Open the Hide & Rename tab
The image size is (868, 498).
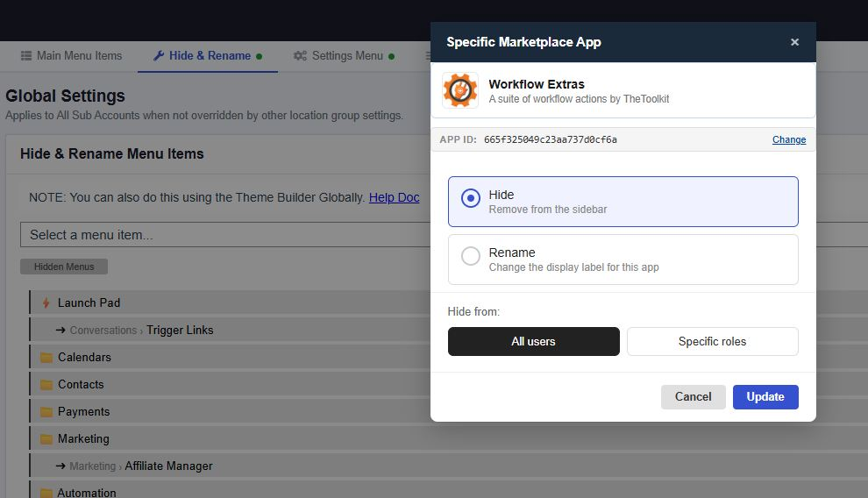click(x=208, y=56)
